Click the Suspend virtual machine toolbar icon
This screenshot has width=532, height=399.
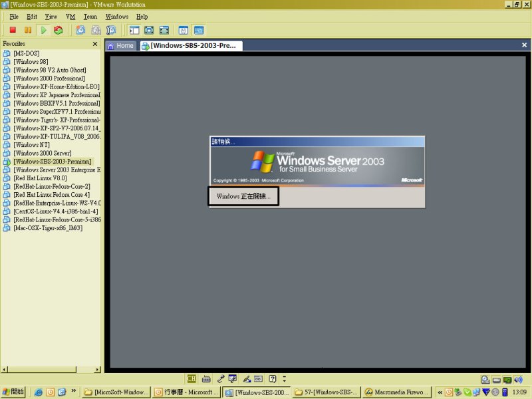pyautogui.click(x=28, y=30)
